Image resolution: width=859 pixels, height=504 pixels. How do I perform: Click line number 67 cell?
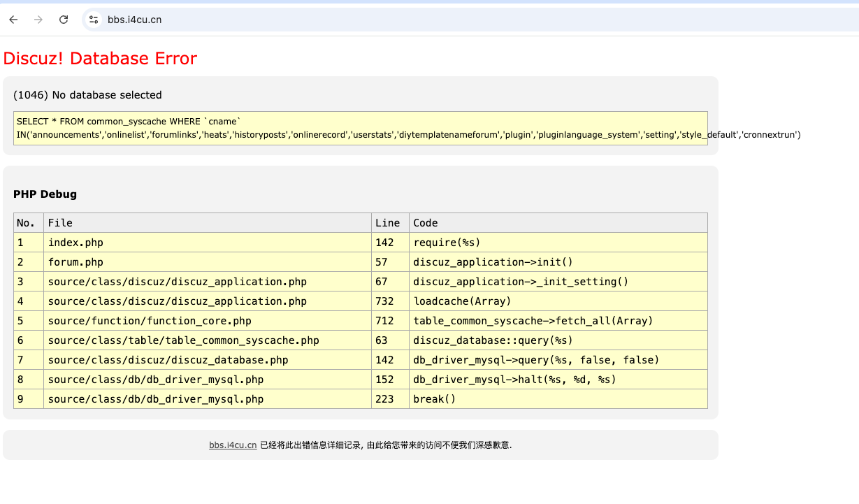click(390, 282)
